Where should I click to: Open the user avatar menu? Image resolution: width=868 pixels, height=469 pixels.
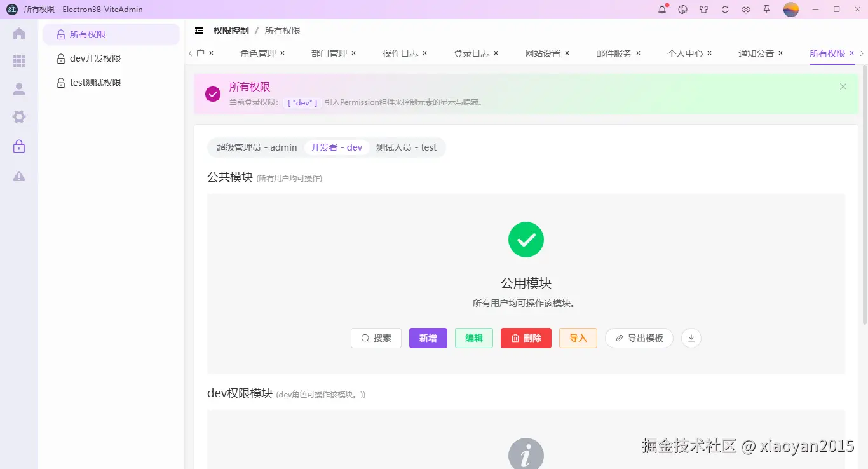790,10
